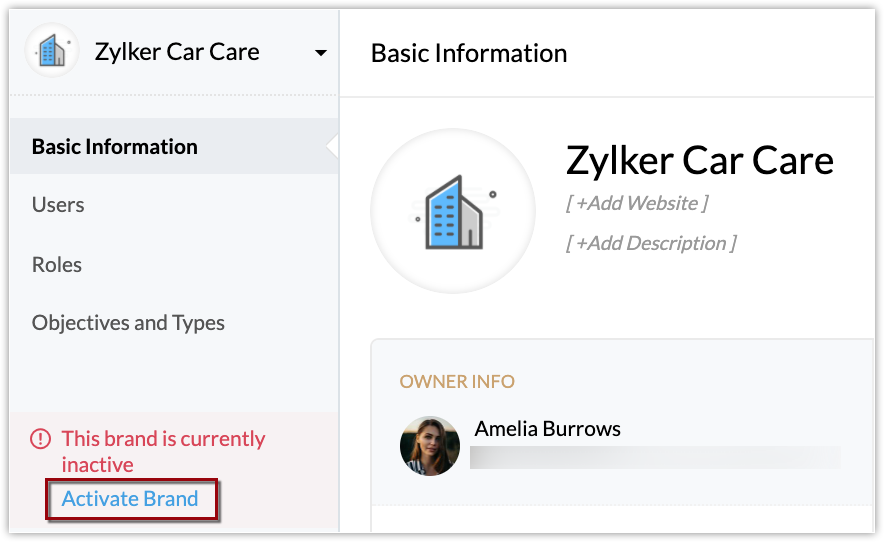884x542 pixels.
Task: Click the red inactive warning icon
Action: coord(40,439)
